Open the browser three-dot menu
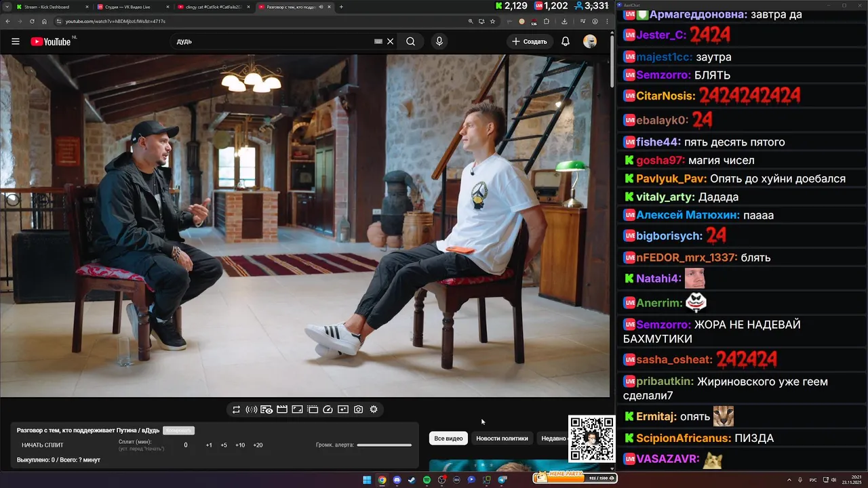 606,21
